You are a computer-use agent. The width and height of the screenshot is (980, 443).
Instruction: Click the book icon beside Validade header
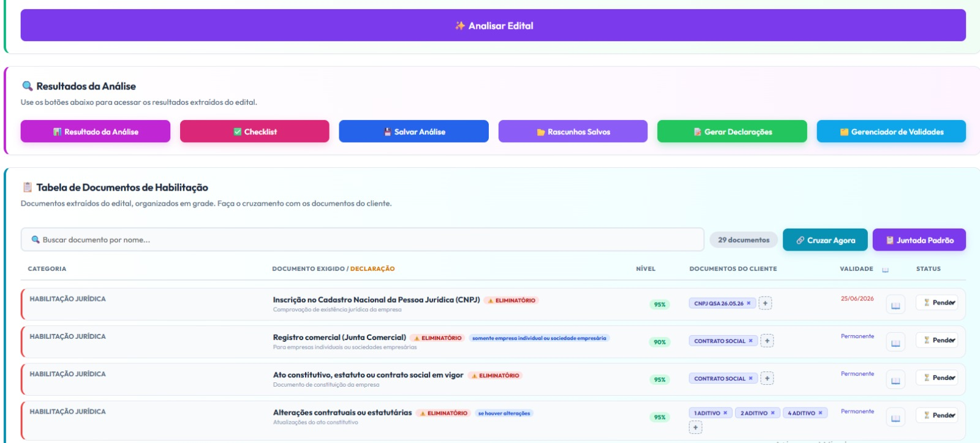coord(885,270)
